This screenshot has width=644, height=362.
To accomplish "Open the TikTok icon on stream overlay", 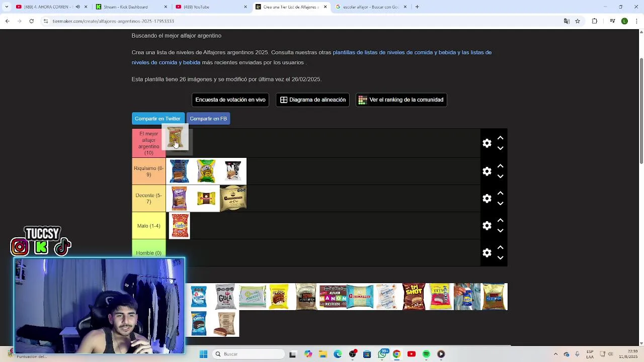I will 63,247.
